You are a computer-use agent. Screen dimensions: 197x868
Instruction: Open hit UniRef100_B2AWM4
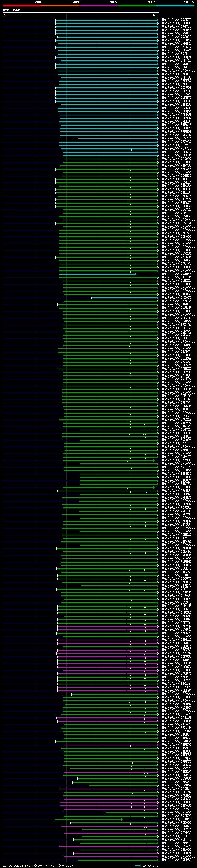point(177,721)
